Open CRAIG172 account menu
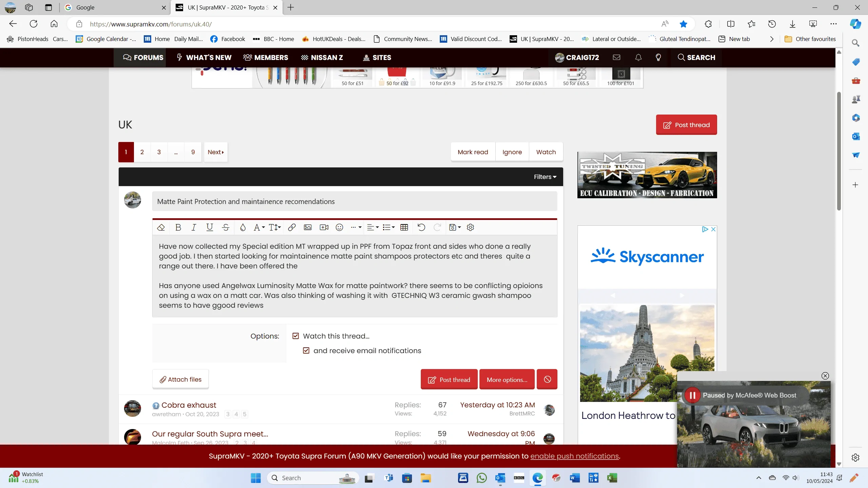868x488 pixels. tap(577, 57)
